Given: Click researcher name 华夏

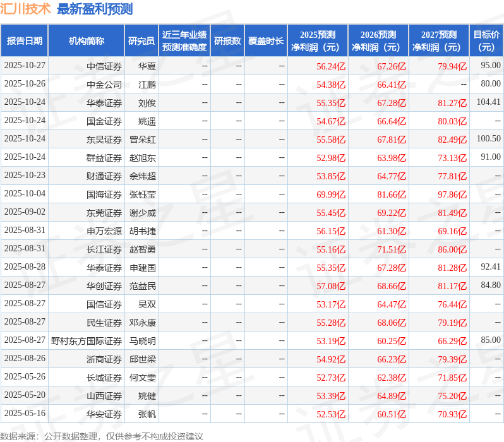Looking at the screenshot, I should [x=147, y=66].
